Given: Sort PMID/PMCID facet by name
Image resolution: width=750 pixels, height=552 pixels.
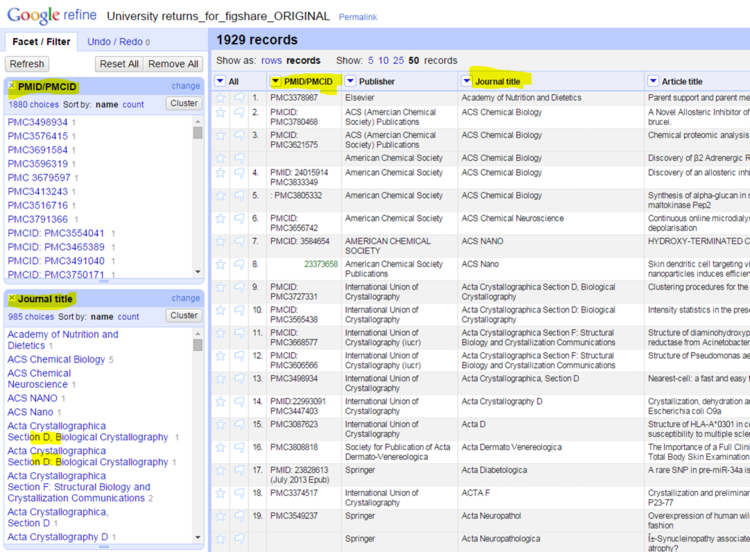Looking at the screenshot, I should click(107, 104).
